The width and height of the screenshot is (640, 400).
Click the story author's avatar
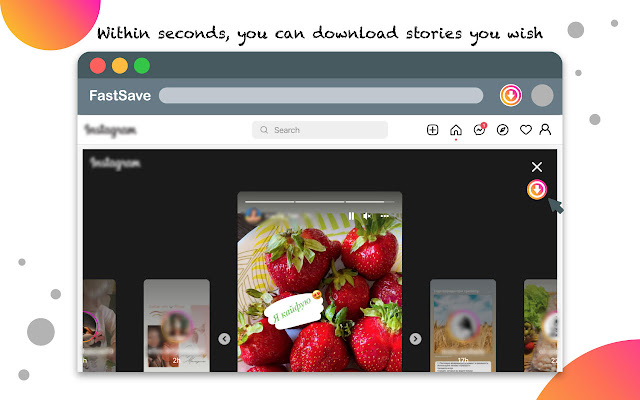point(253,215)
